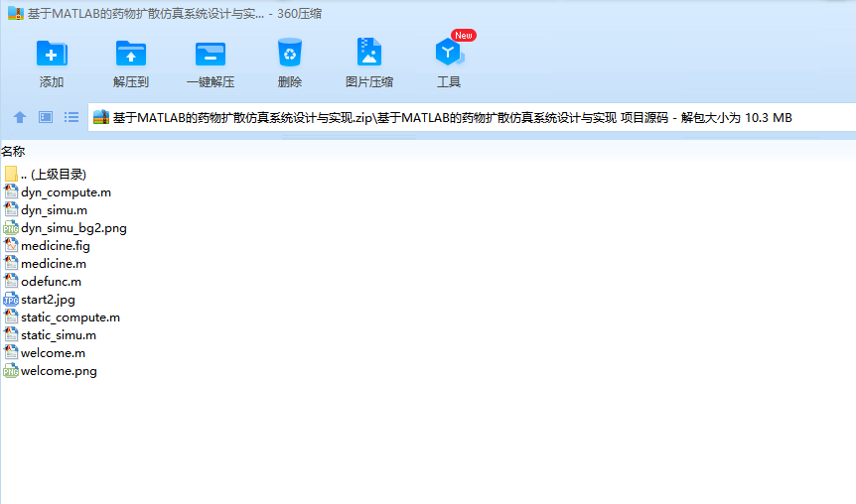This screenshot has height=504, width=856.
Task: Click the 解压到 (Extract to) icon
Action: (131, 54)
